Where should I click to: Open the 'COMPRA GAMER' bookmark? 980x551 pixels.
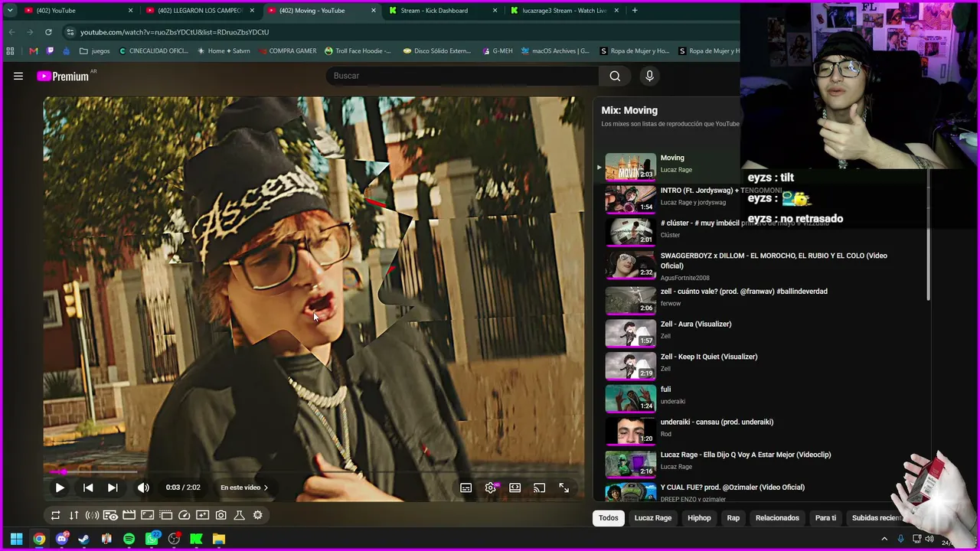[287, 51]
